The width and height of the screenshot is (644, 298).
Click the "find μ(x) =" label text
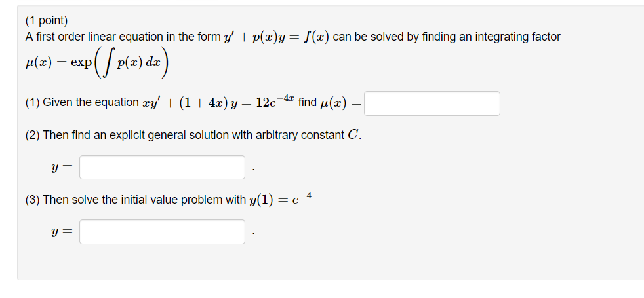(x=330, y=102)
